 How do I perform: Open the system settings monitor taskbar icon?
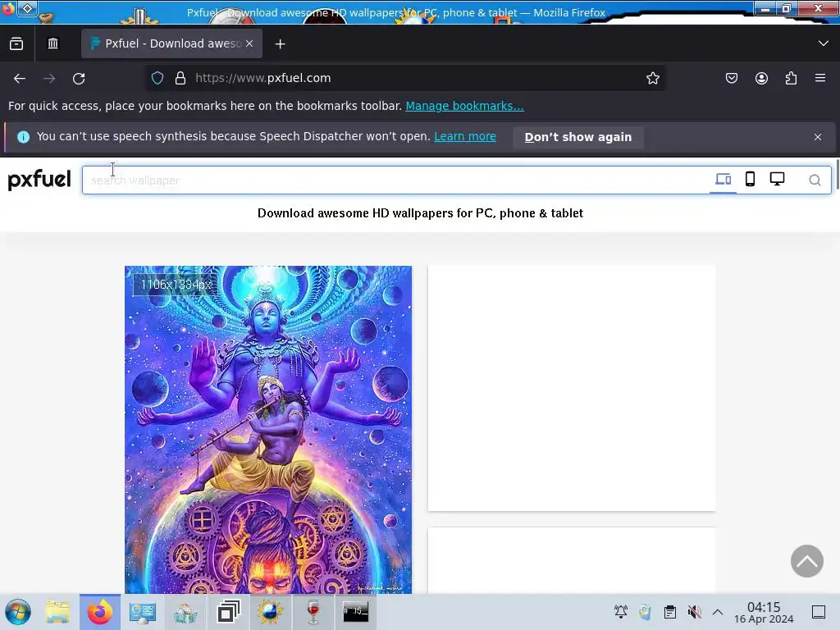(x=143, y=612)
